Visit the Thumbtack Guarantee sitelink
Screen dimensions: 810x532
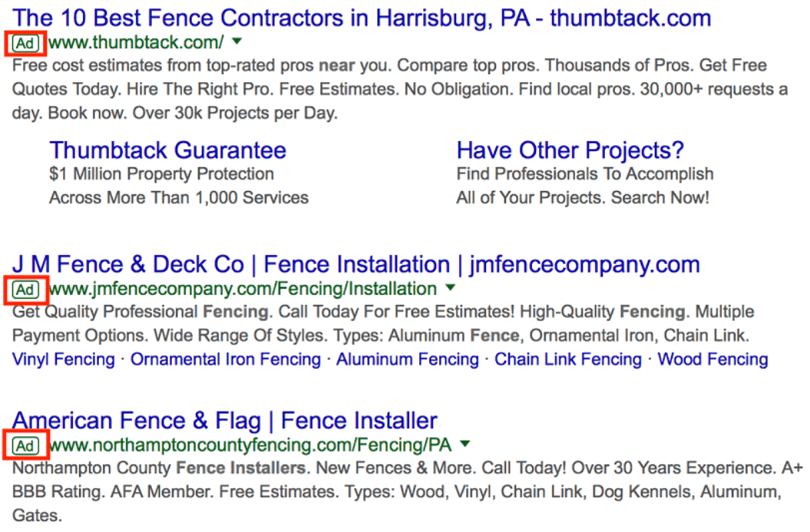point(167,150)
